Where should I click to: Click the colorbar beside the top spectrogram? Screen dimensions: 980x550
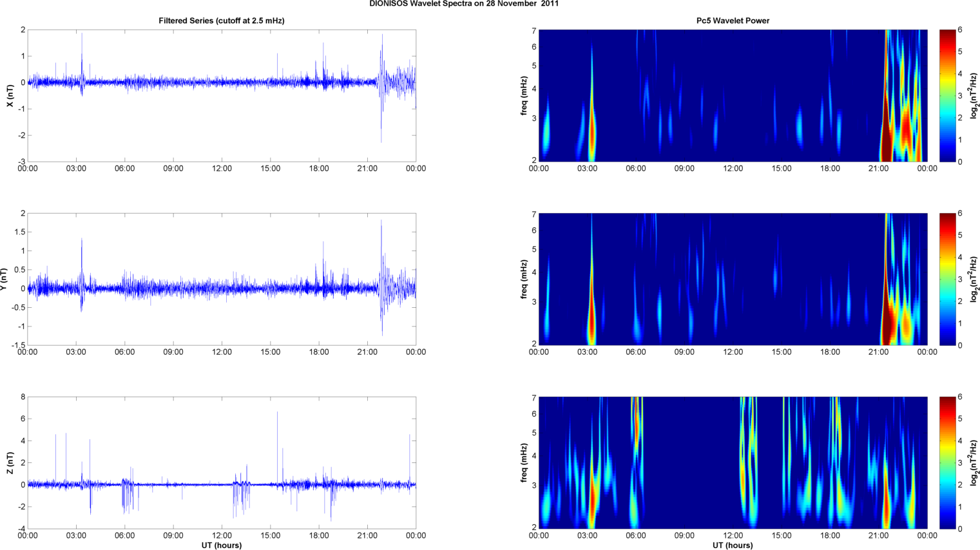pyautogui.click(x=947, y=95)
